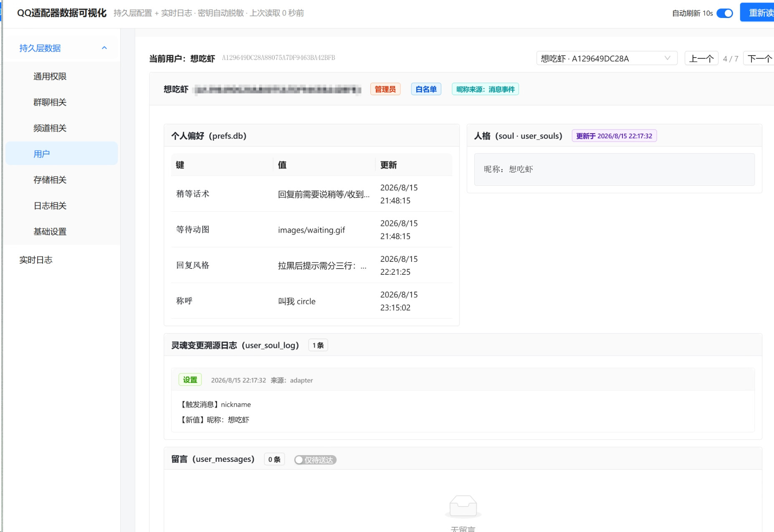Click the empty inbox icon
This screenshot has width=774, height=532.
[463, 506]
